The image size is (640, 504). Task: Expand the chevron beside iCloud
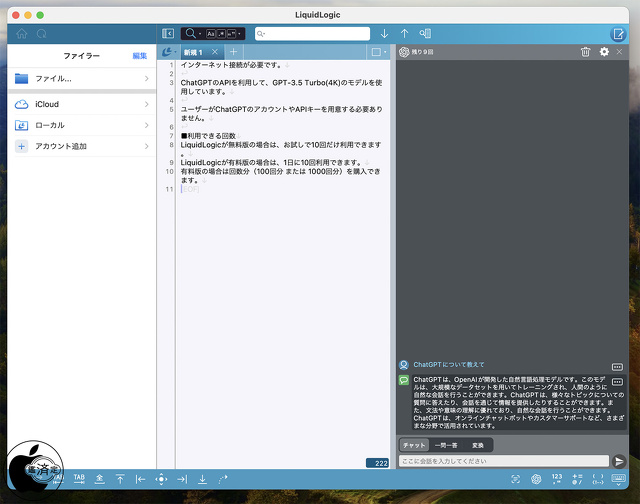coord(147,104)
